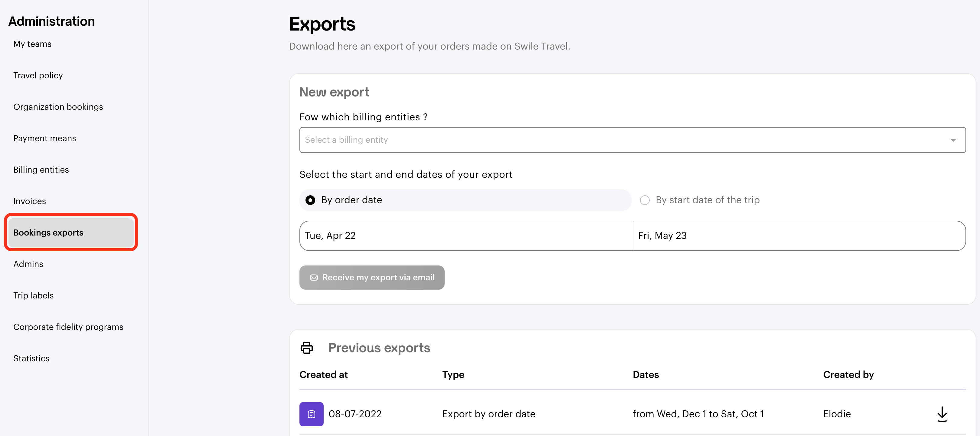Viewport: 980px width, 436px height.
Task: Click the New export heading
Action: point(334,92)
